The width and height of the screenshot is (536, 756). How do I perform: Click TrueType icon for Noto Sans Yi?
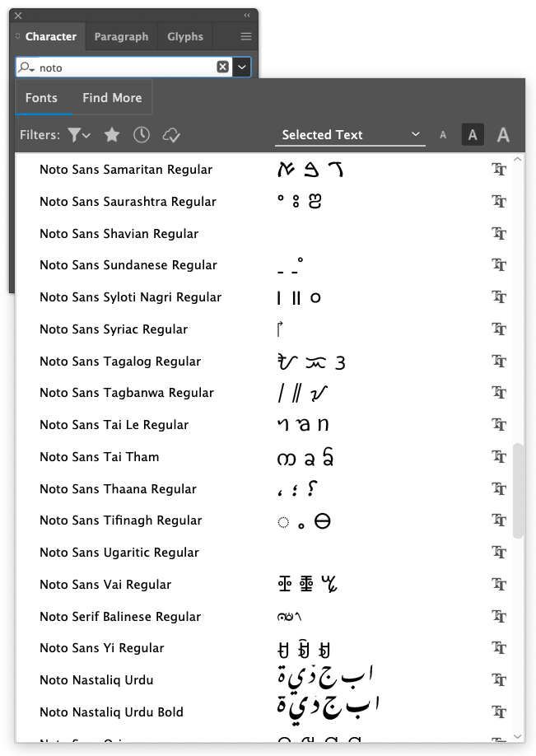[499, 647]
